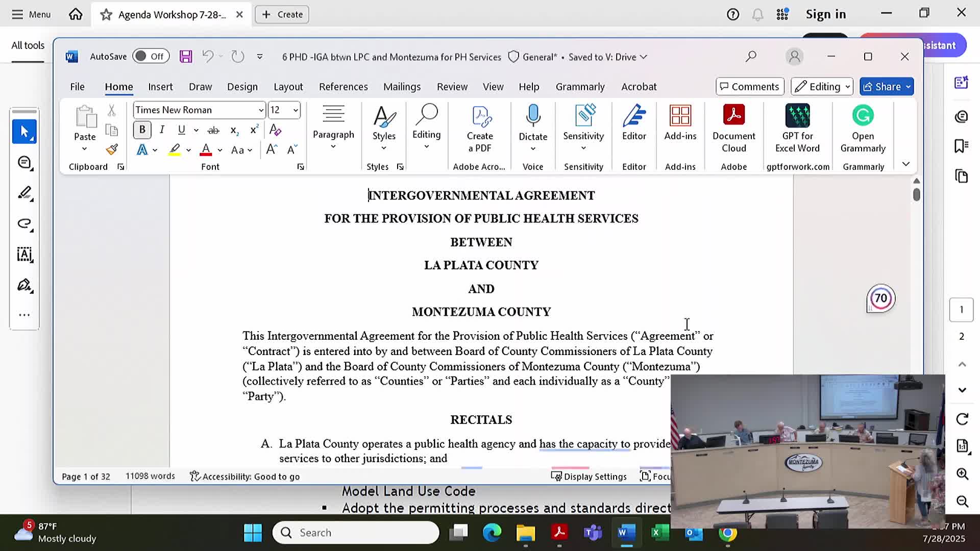Open the Layout ribbon tab
Screen dimensions: 980x551
(288, 87)
